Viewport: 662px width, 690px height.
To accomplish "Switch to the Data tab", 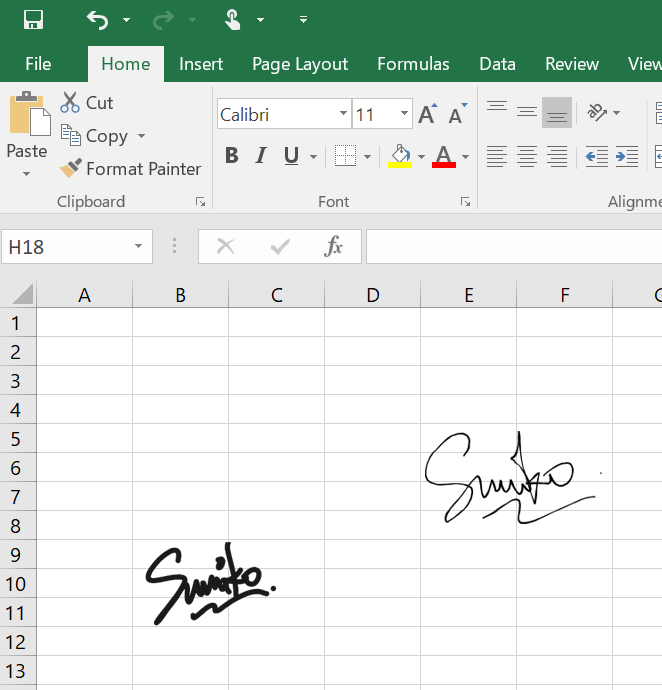I will 497,64.
